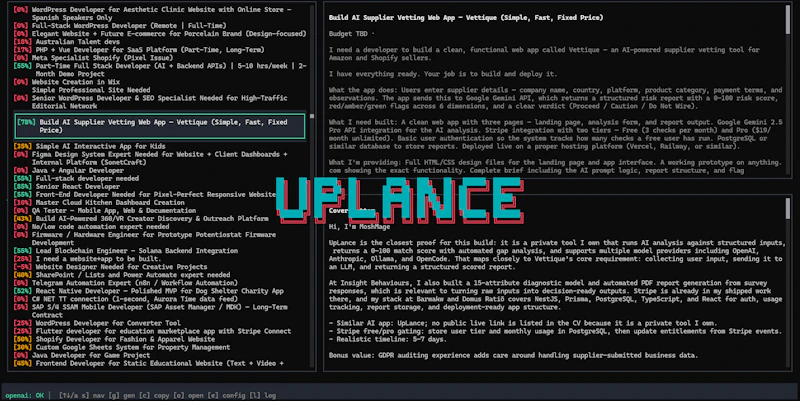Pick Part-Time Full Stack Developer (AI + Backend APIs)
The height and width of the screenshot is (401, 800).
tap(160, 70)
